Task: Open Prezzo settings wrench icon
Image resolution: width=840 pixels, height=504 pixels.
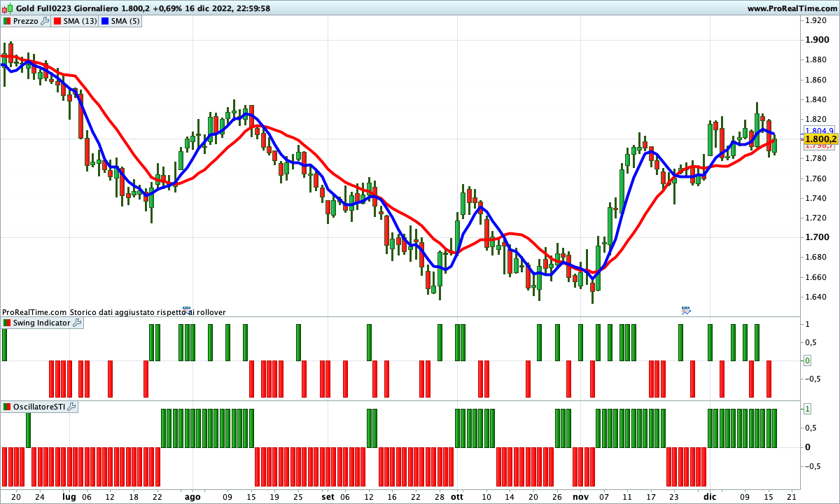Action: [x=45, y=21]
